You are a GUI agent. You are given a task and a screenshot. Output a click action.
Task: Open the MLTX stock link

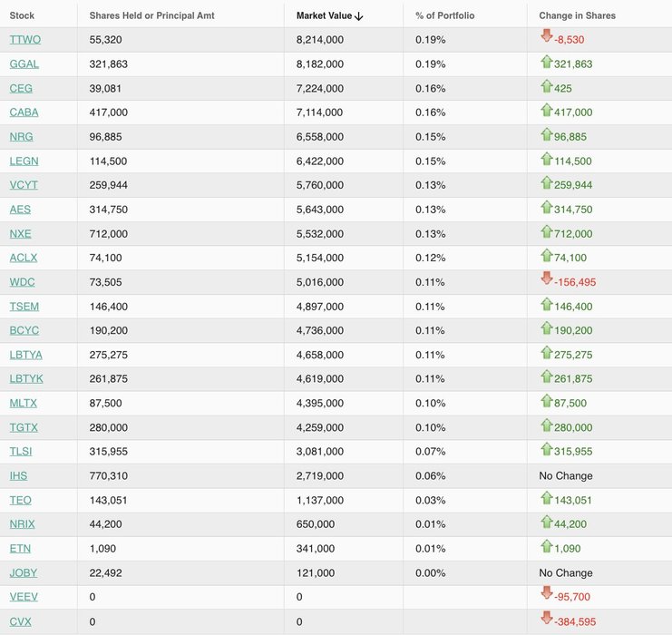click(x=24, y=403)
